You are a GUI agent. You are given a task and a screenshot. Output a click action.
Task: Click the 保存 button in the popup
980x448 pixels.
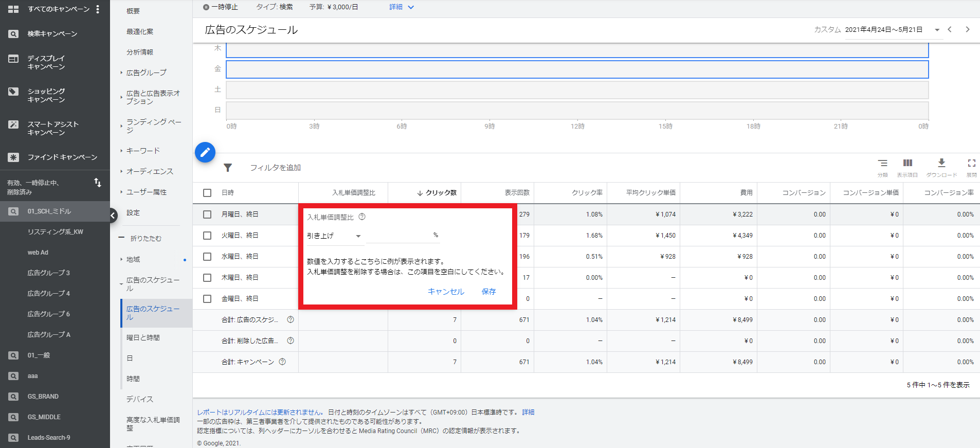[x=489, y=292]
